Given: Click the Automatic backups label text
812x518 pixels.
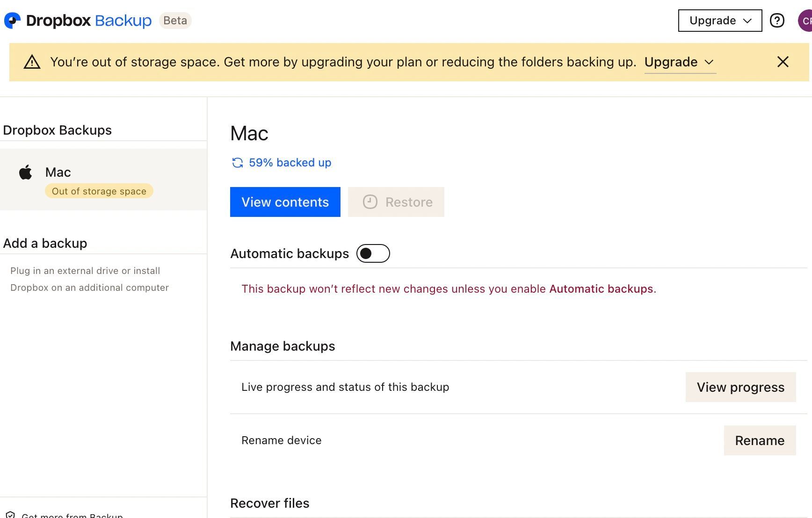Looking at the screenshot, I should point(290,253).
